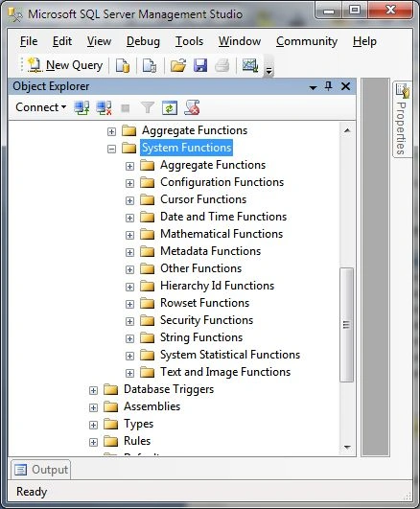Image resolution: width=420 pixels, height=509 pixels.
Task: Click the Activity Monitor icon
Action: 249,65
